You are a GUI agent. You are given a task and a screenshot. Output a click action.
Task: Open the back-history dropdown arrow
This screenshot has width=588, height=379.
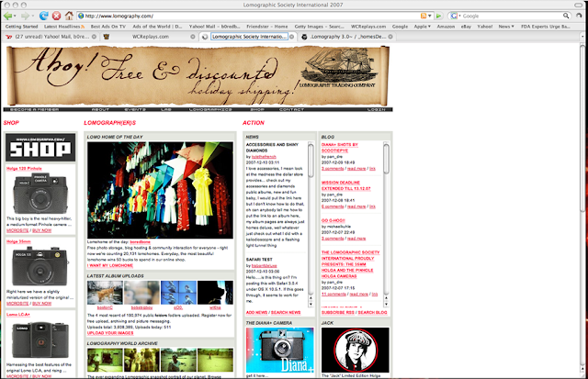15,17
